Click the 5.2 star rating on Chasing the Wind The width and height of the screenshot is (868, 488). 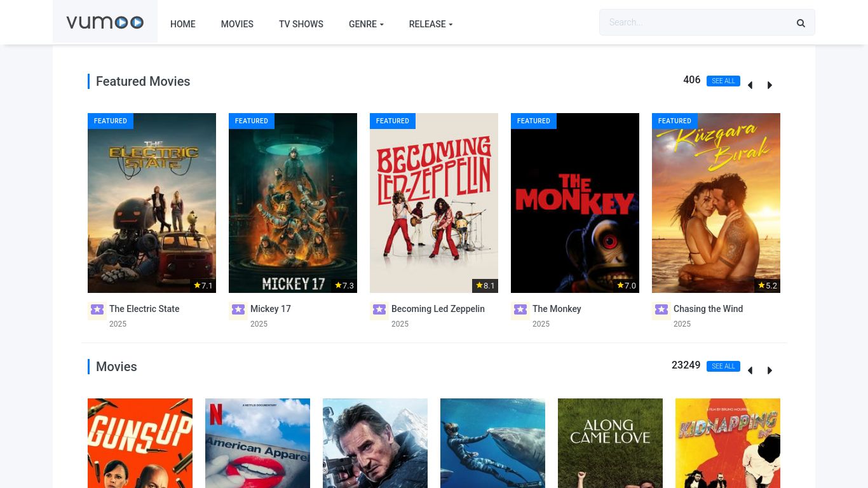768,286
